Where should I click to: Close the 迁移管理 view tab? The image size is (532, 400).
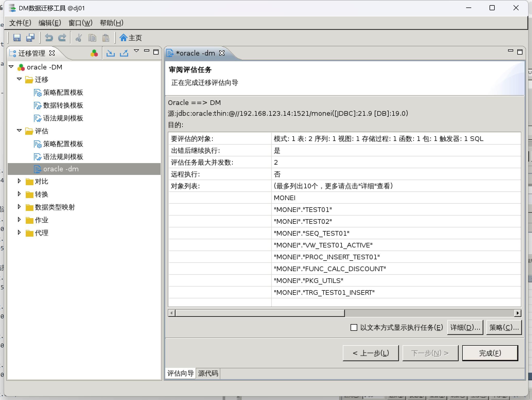pyautogui.click(x=52, y=53)
